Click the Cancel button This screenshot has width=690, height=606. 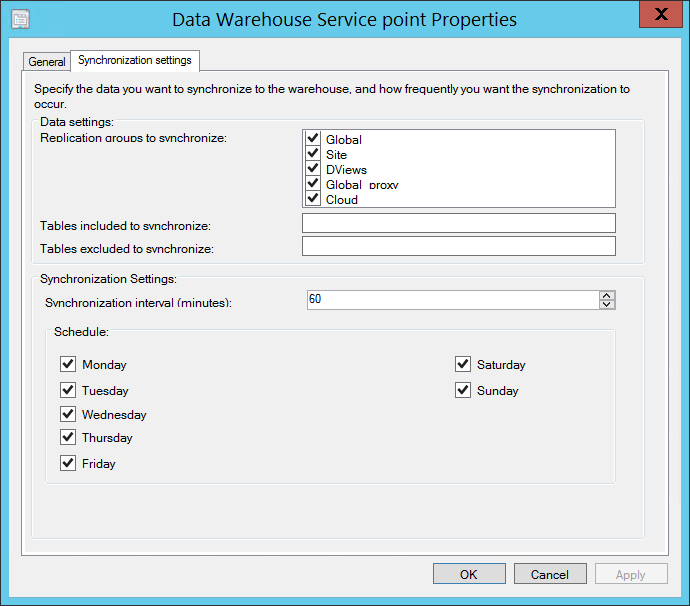550,574
